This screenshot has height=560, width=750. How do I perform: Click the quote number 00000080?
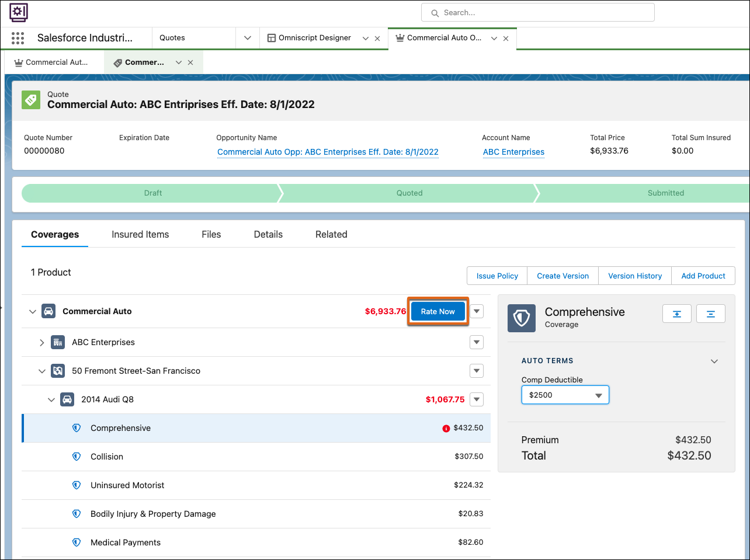point(44,151)
